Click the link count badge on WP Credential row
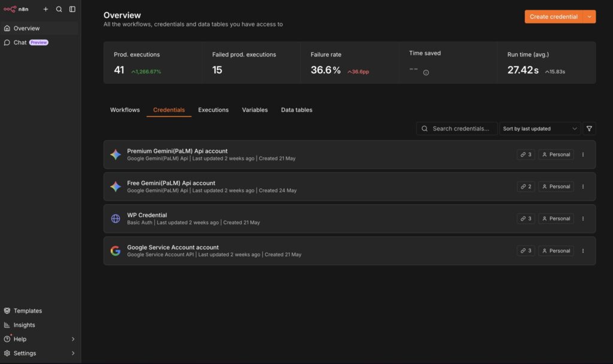 [526, 219]
